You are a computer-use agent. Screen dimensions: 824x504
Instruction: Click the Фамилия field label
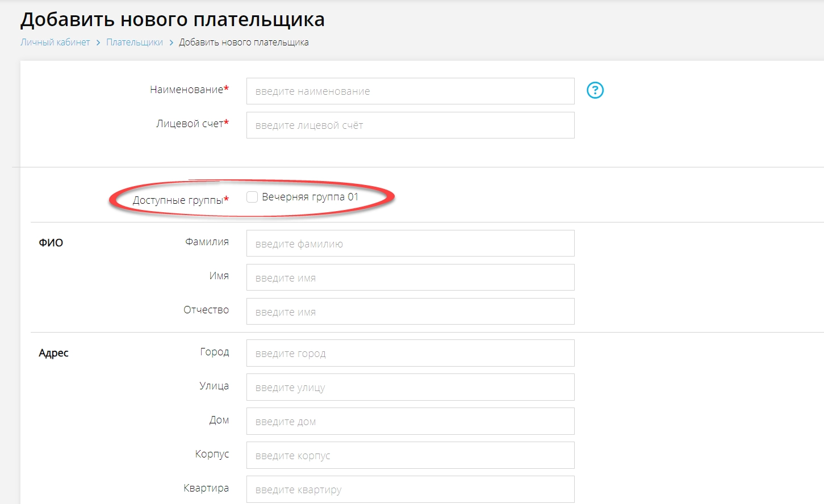[x=207, y=242]
